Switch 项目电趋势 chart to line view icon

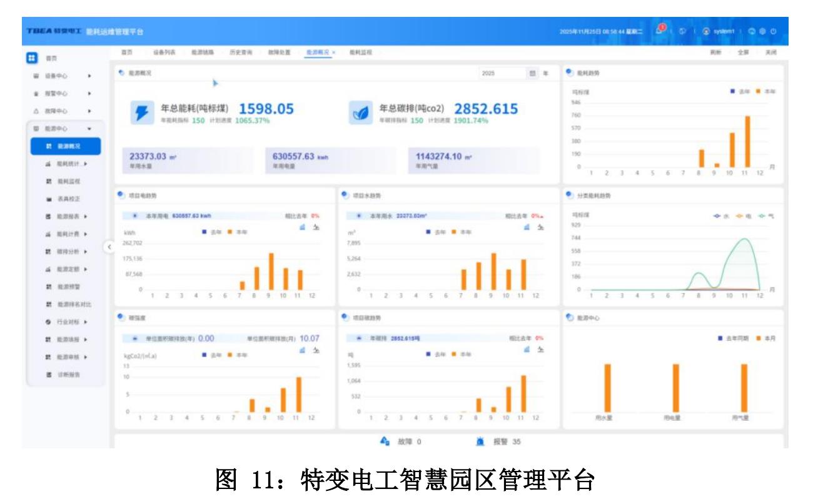(x=316, y=227)
